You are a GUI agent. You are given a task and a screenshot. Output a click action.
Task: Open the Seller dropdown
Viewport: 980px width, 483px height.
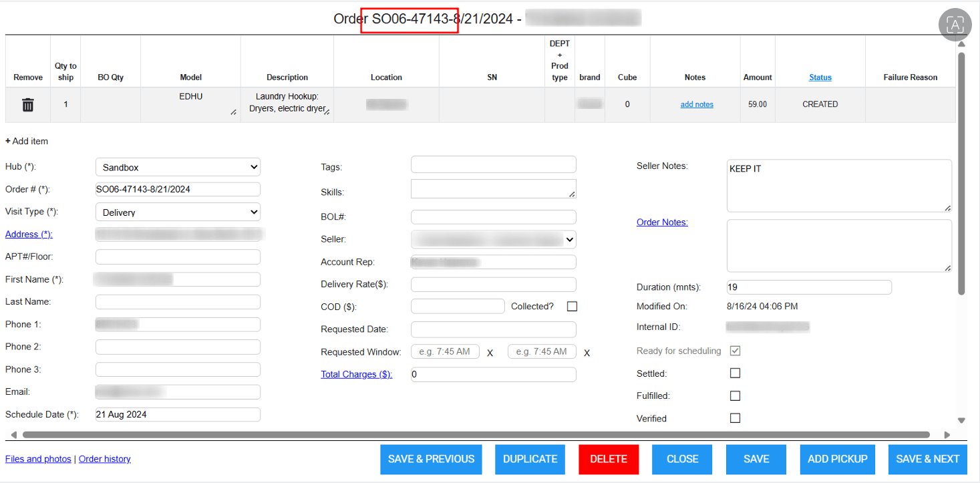point(493,239)
